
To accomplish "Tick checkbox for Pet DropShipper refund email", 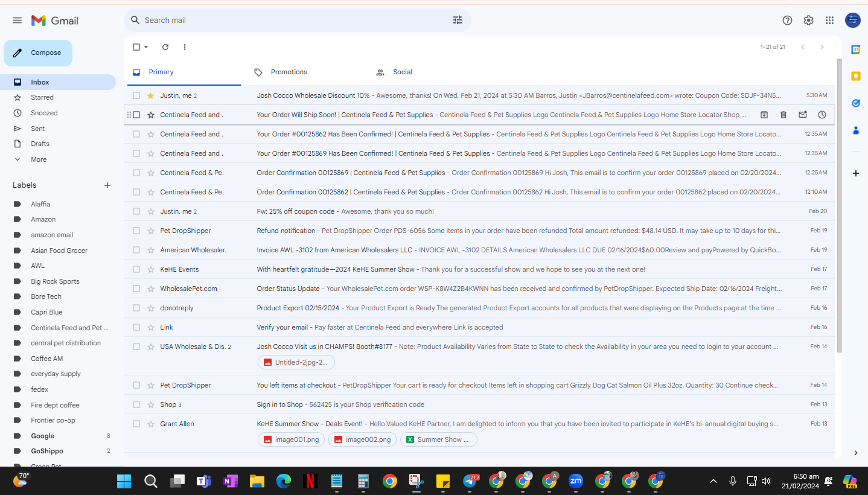I will click(x=136, y=231).
